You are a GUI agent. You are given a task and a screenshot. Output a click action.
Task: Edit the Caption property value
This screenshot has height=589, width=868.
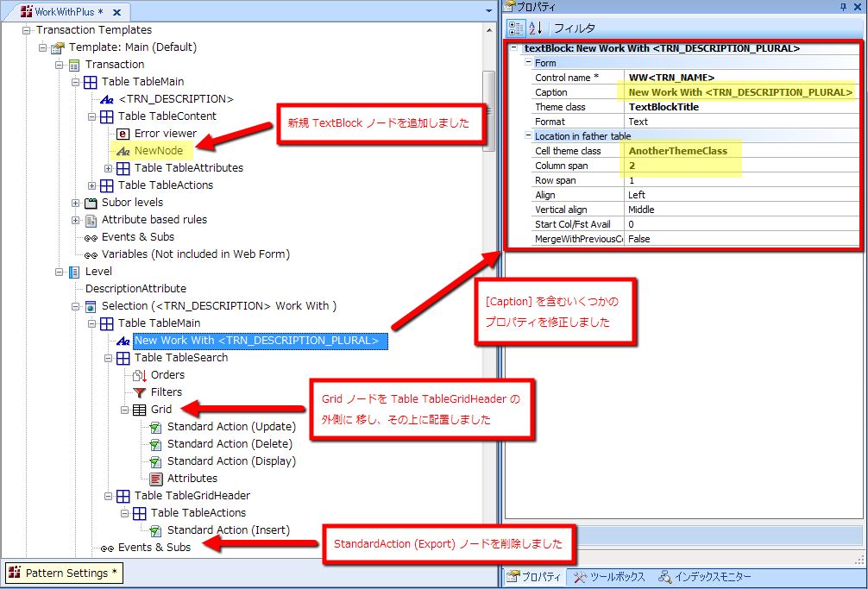coord(740,92)
